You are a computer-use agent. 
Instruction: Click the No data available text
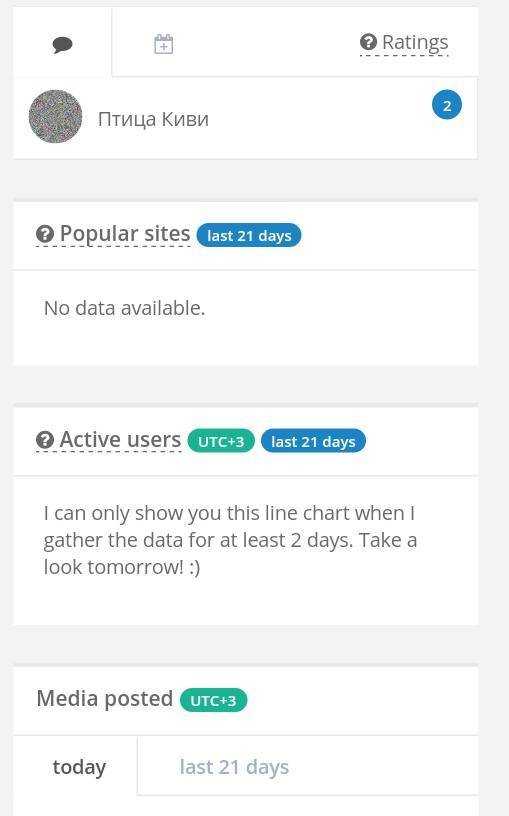124,308
